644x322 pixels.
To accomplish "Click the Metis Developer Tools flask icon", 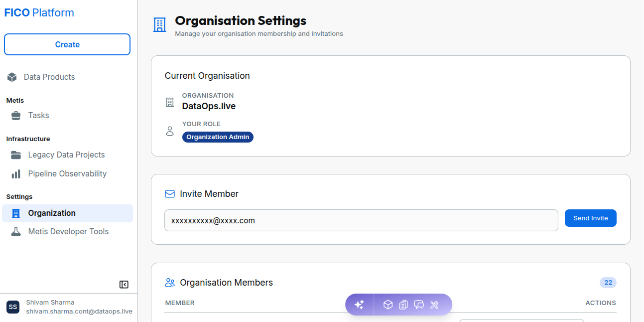I will [x=16, y=232].
